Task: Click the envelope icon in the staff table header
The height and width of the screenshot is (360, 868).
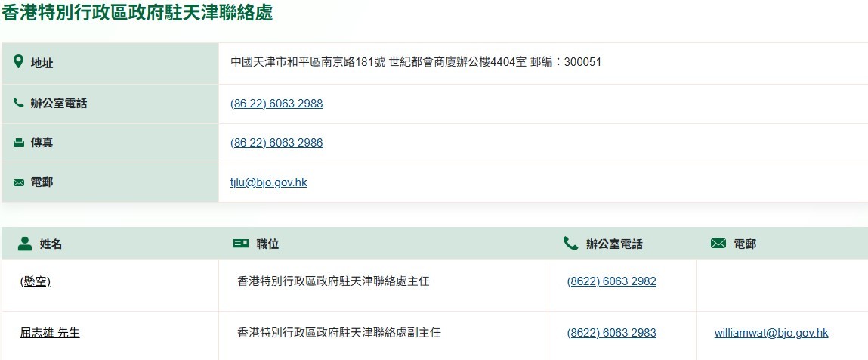Action: 718,244
